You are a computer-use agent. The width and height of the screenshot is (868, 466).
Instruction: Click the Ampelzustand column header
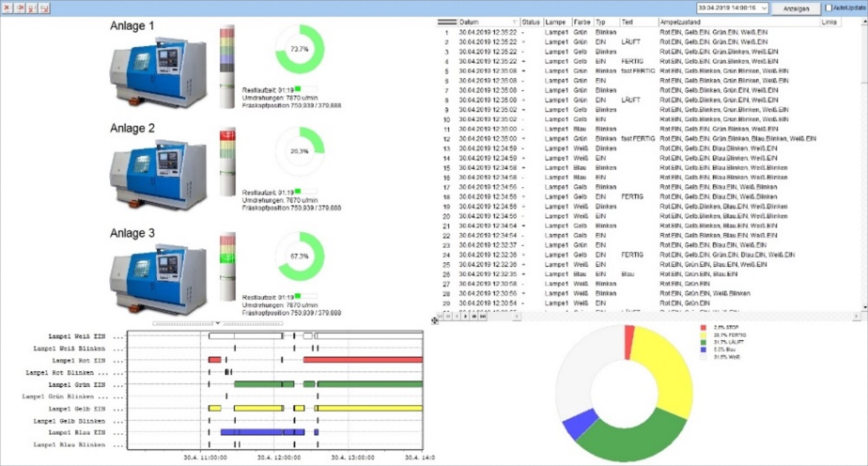pyautogui.click(x=681, y=22)
